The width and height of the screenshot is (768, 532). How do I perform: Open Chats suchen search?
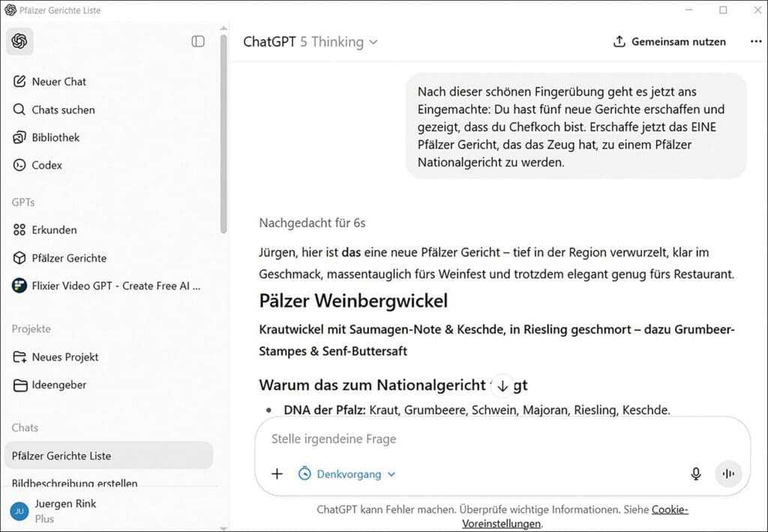[x=63, y=109]
